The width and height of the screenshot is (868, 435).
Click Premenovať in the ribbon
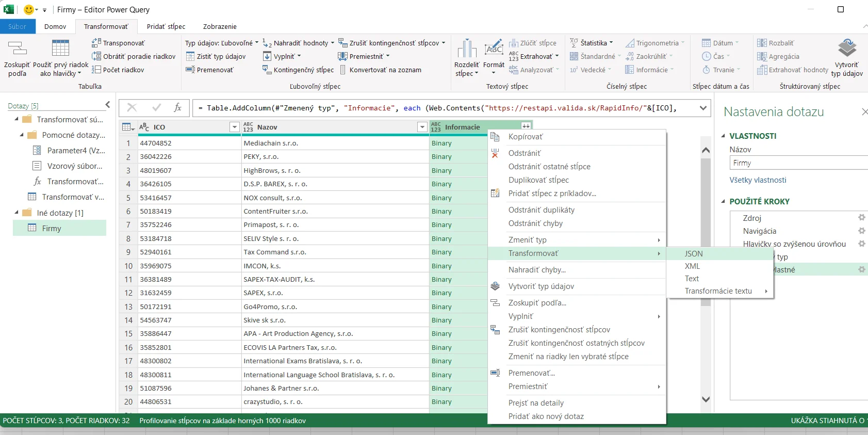pos(209,70)
